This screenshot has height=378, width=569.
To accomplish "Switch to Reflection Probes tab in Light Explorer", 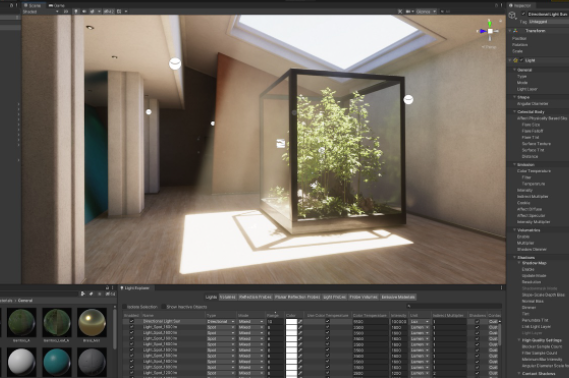I will point(255,297).
